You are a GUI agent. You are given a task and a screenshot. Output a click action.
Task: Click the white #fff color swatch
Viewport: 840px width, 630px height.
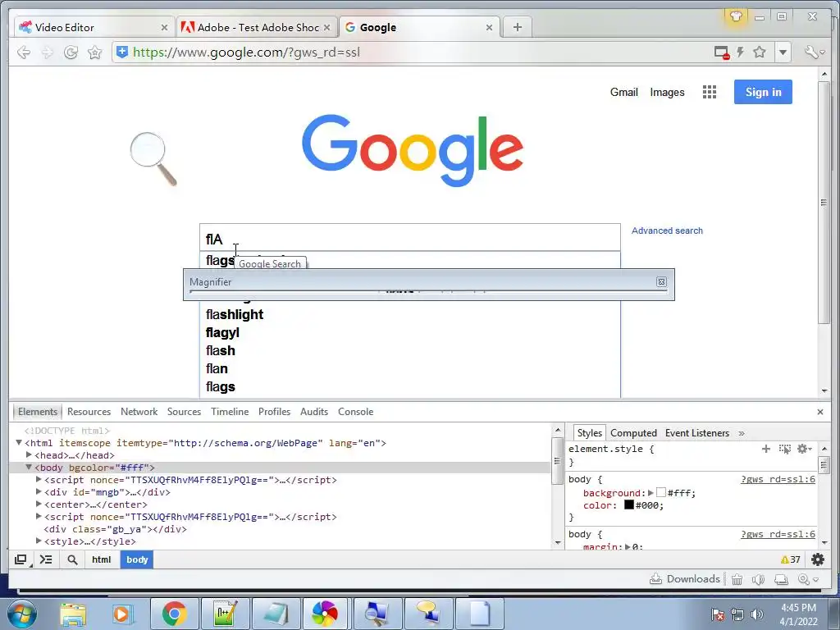coord(661,492)
